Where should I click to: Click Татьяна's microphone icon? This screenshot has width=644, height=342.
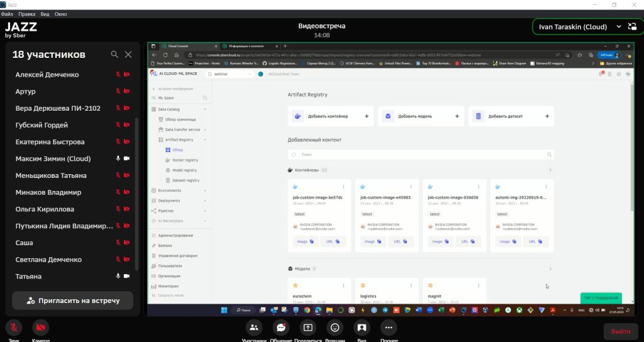coord(118,277)
